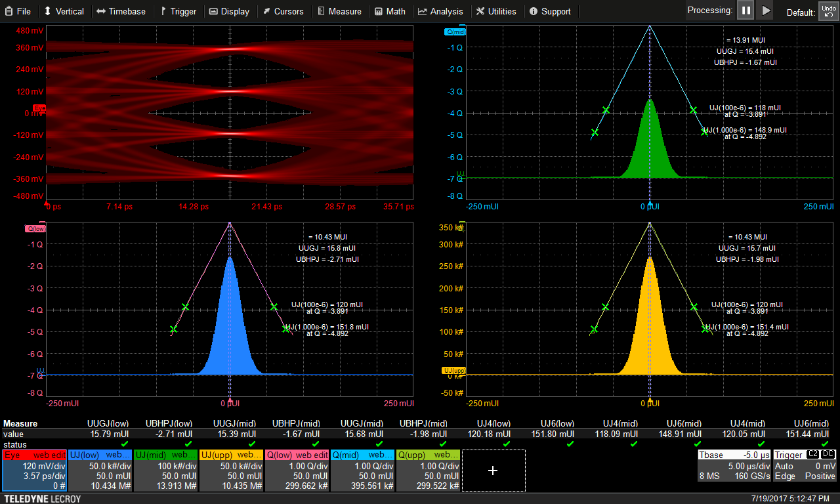Viewport: 840px width, 504px height.
Task: Click the UUGJ(low) measurement column header
Action: (x=108, y=424)
